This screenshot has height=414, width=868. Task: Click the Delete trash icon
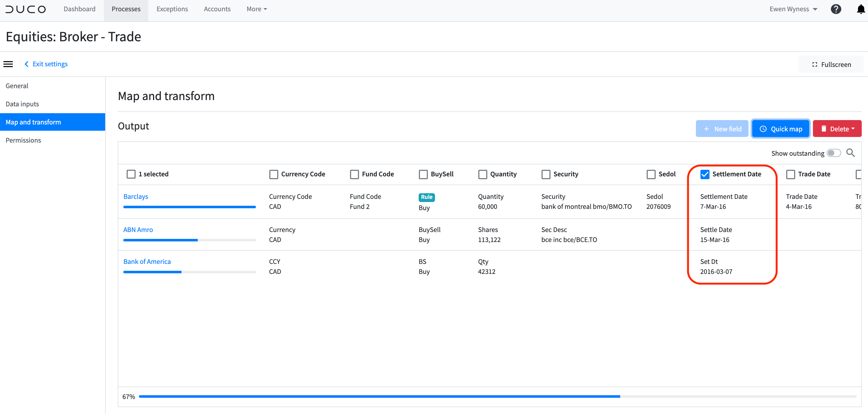(x=824, y=129)
